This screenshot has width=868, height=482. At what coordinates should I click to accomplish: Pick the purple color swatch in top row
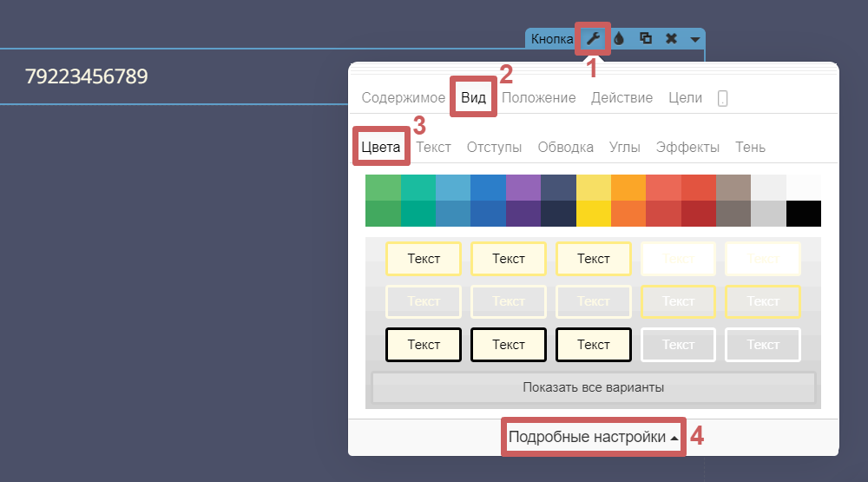tap(523, 188)
